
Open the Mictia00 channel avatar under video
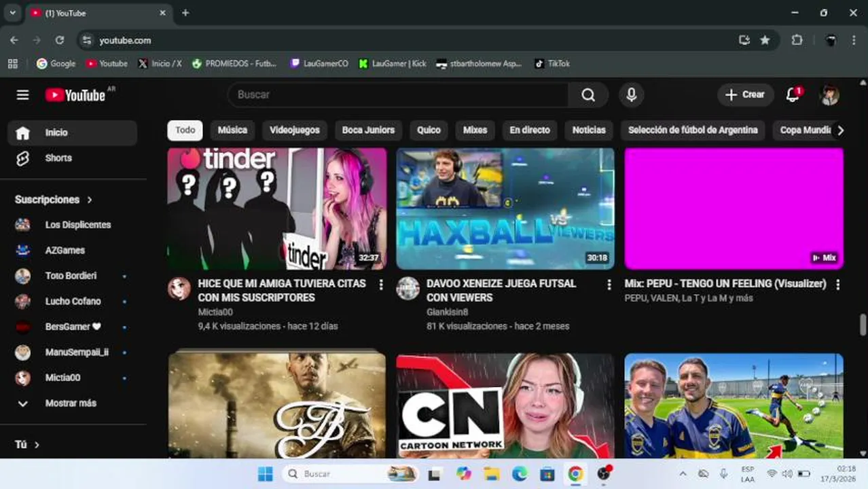click(x=179, y=288)
